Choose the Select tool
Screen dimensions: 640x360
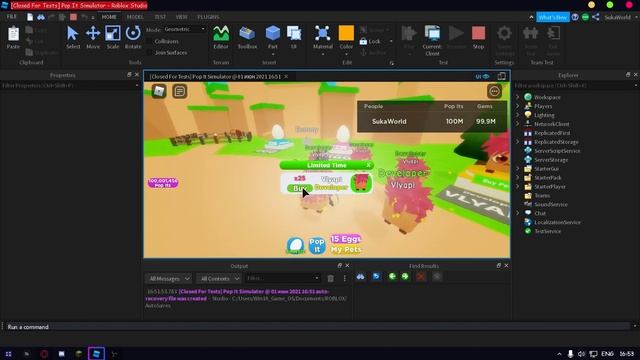tap(73, 37)
